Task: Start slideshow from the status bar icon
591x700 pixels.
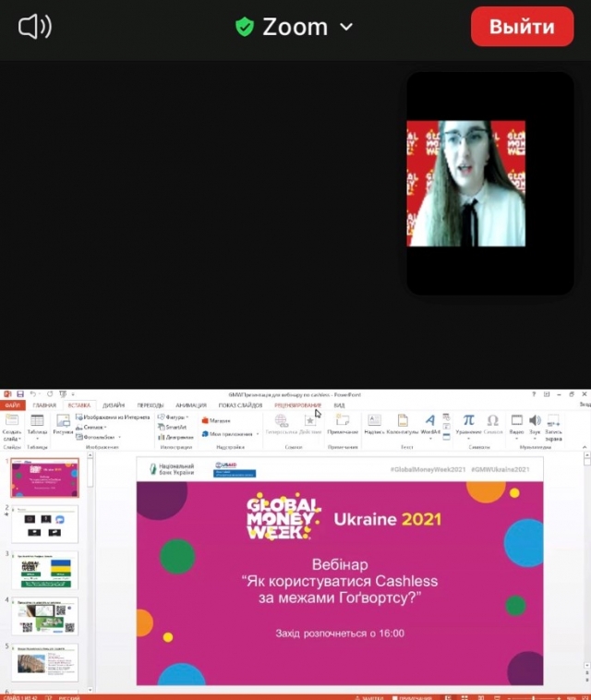Action: tap(497, 697)
